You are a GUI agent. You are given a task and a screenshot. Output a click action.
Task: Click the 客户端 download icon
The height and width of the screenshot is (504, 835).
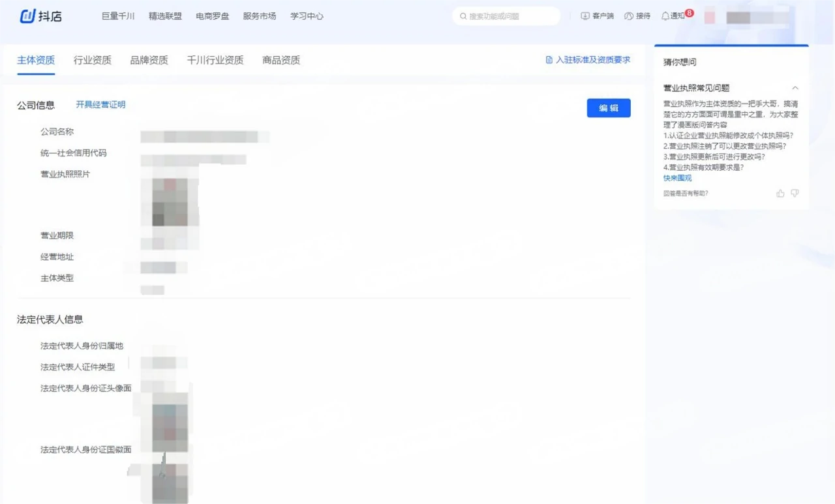pyautogui.click(x=585, y=16)
